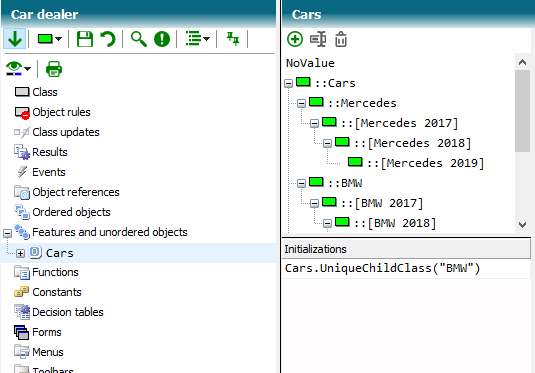Select the ::BMW tree item
This screenshot has width=535, height=373.
pos(345,183)
